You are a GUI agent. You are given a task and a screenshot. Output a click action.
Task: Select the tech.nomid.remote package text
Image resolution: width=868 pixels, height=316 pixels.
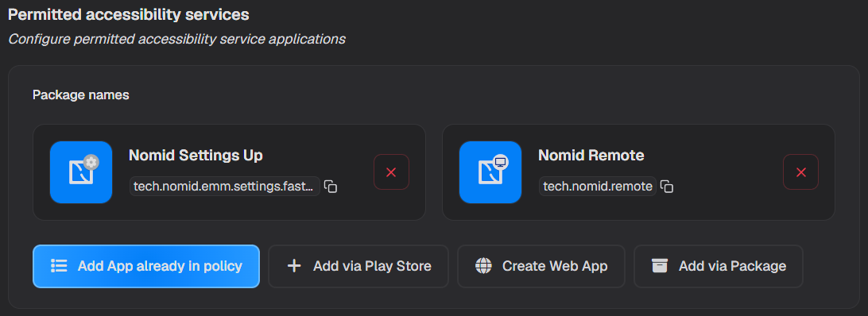click(x=598, y=187)
